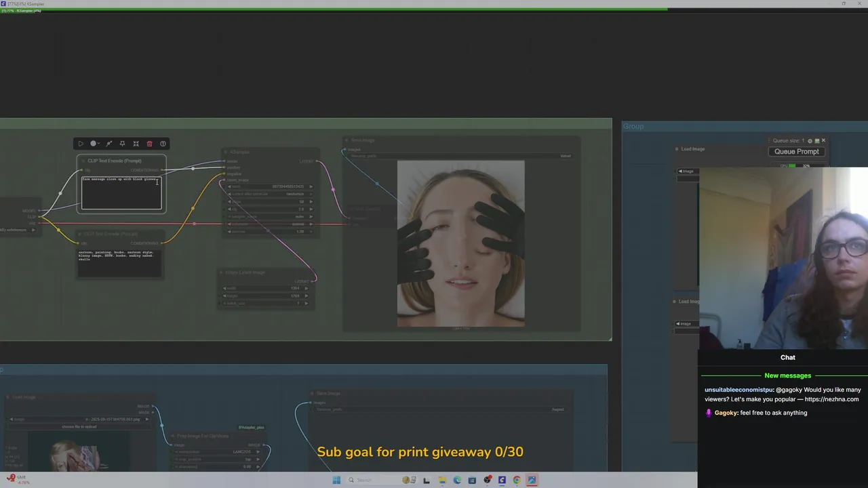Click the taskbar Search box

tap(382, 480)
